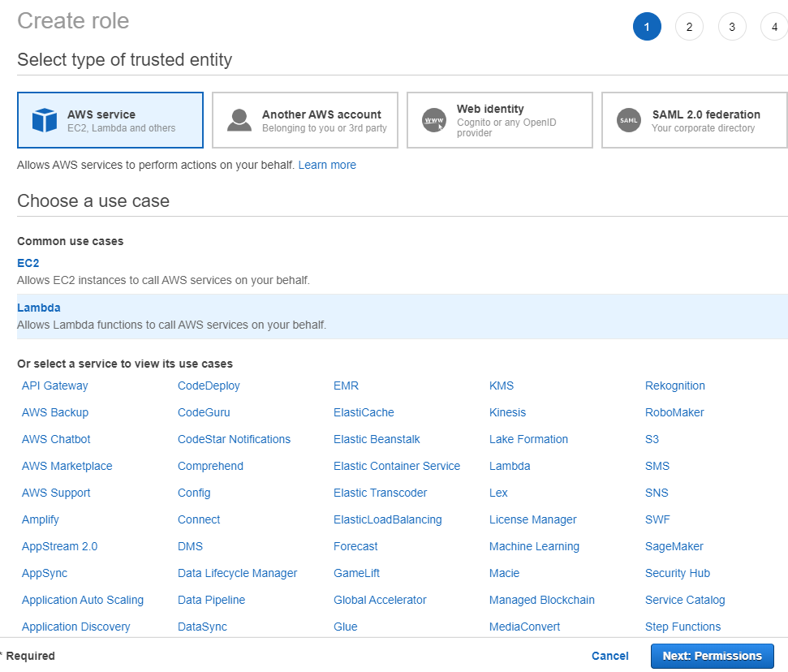788x672 pixels.
Task: Select Data Lifecycle Manager service
Action: (x=238, y=573)
